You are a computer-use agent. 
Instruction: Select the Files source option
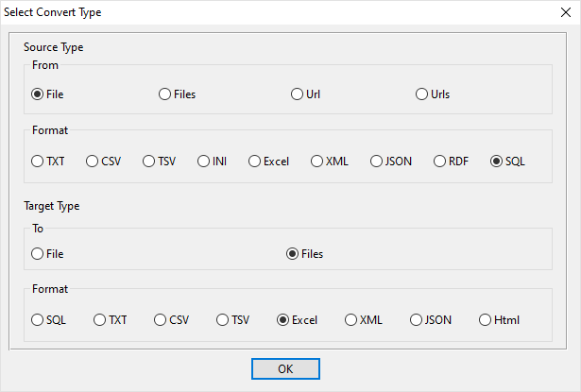pyautogui.click(x=165, y=94)
